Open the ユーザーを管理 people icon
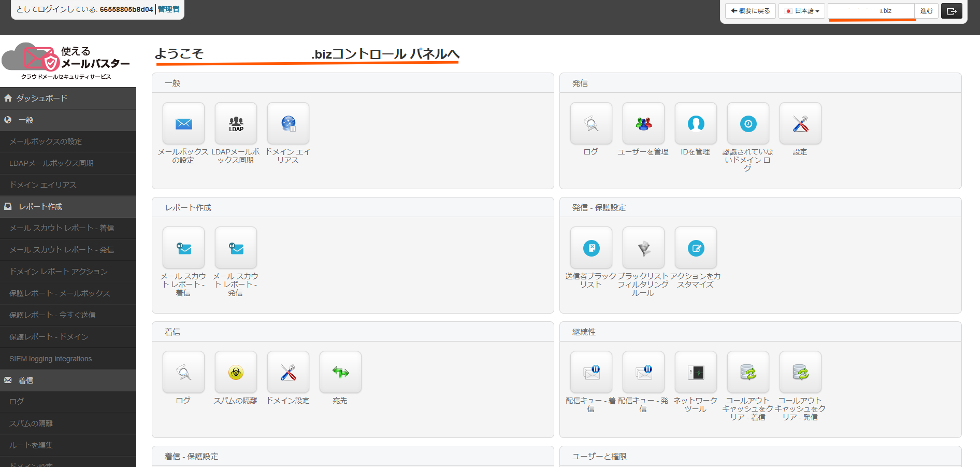Screen dimensions: 980x467 pyautogui.click(x=643, y=123)
